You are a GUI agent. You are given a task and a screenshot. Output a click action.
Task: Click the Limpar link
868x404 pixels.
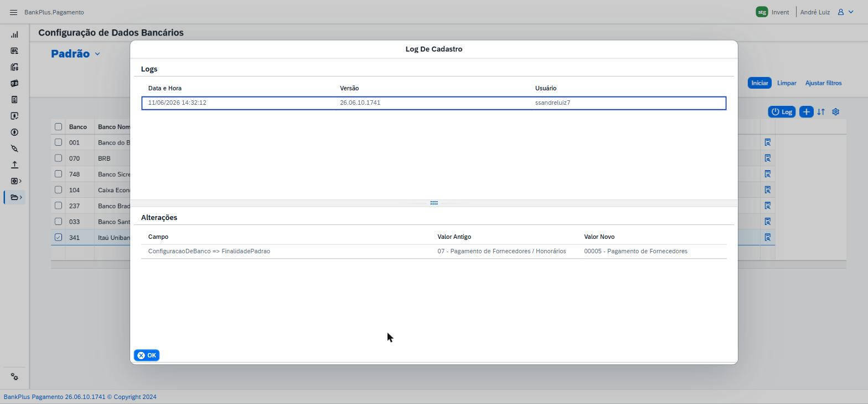787,83
